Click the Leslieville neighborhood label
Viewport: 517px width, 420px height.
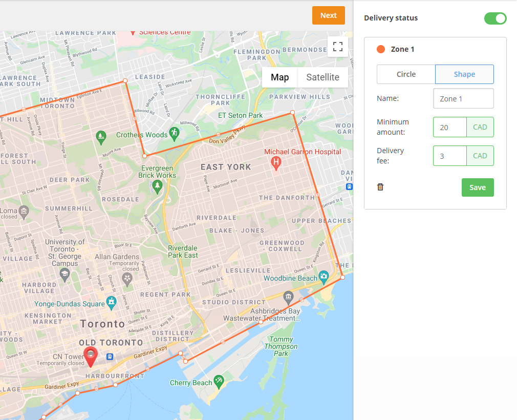click(x=248, y=270)
